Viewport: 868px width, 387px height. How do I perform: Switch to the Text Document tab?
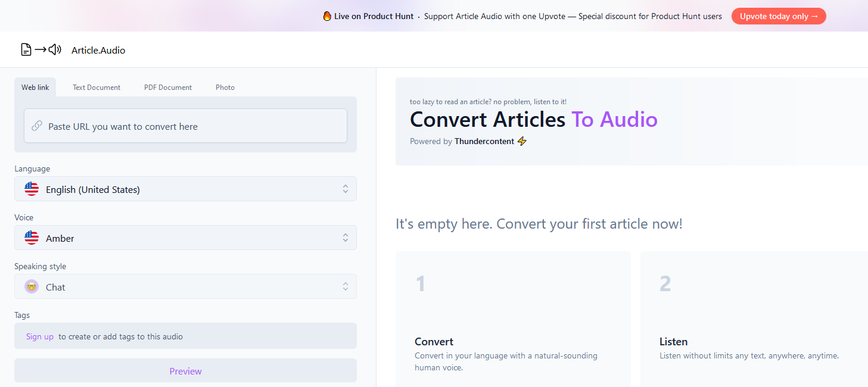pyautogui.click(x=96, y=87)
